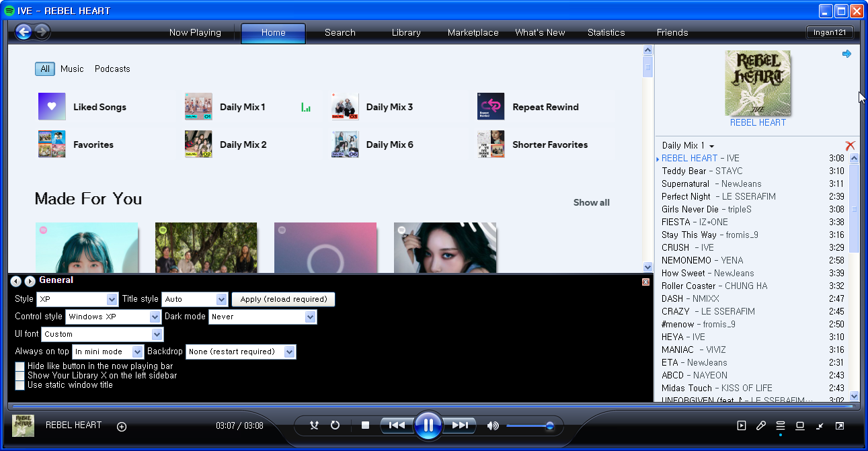Open the Title style dropdown
868x451 pixels.
tap(195, 299)
